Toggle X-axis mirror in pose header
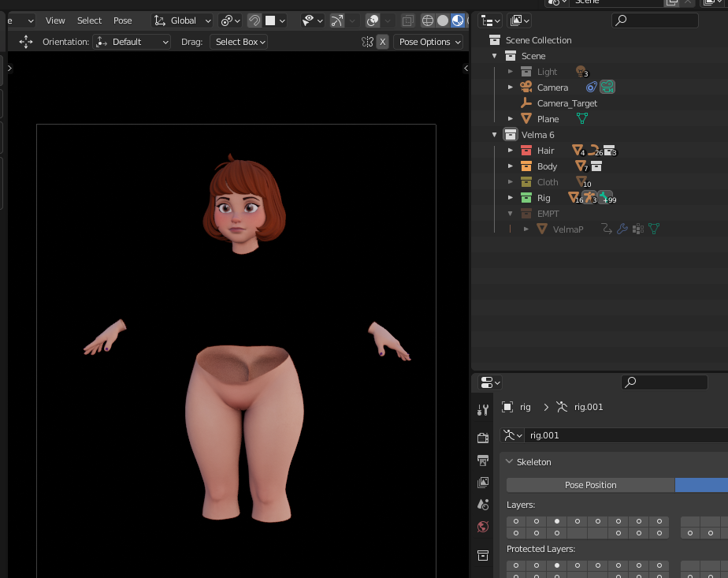The image size is (728, 578). (382, 42)
